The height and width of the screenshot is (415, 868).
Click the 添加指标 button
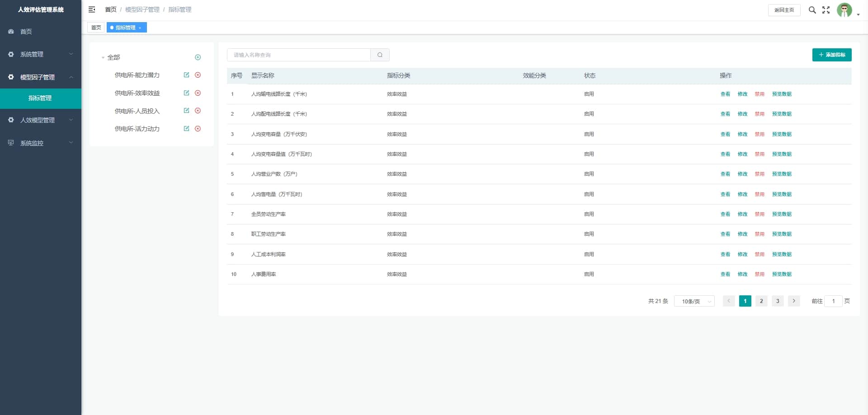[831, 55]
